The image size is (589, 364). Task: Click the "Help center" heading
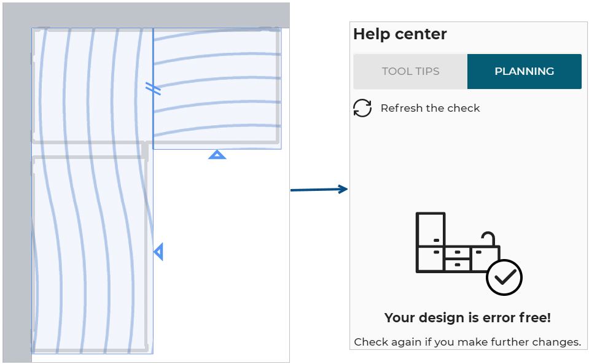pos(400,34)
